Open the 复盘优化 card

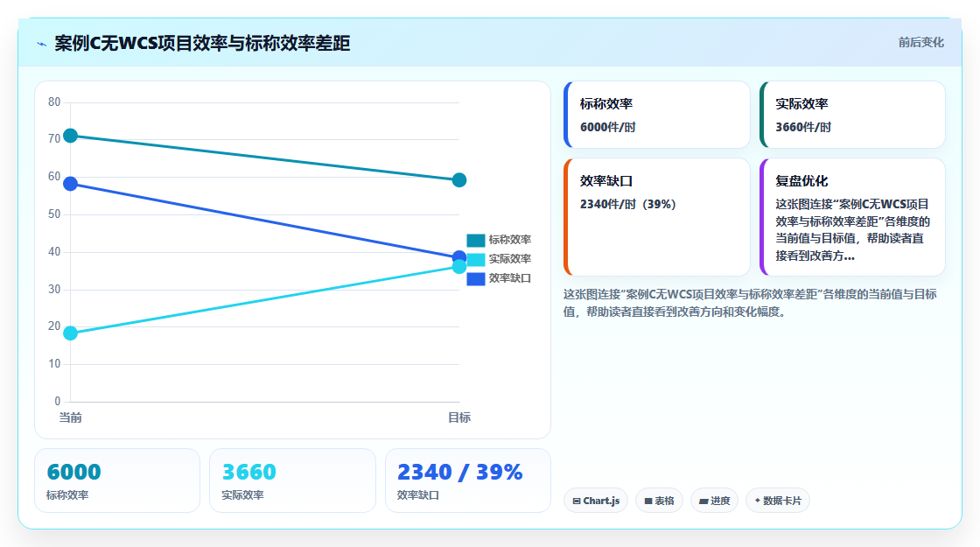[x=852, y=217]
